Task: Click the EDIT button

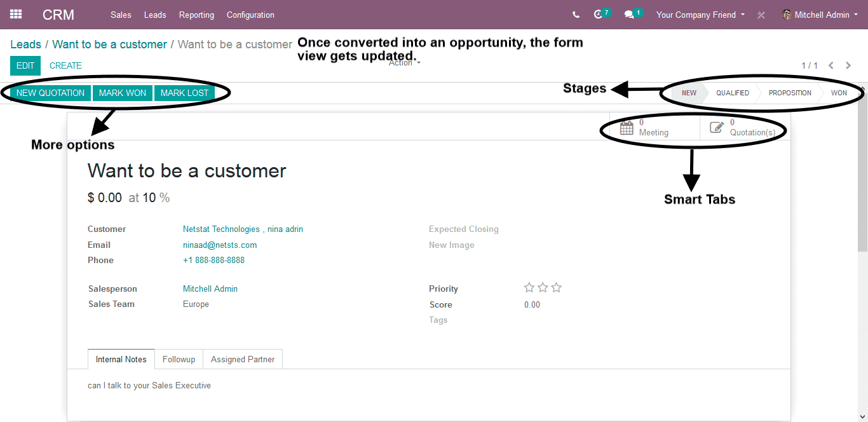Action: tap(25, 65)
